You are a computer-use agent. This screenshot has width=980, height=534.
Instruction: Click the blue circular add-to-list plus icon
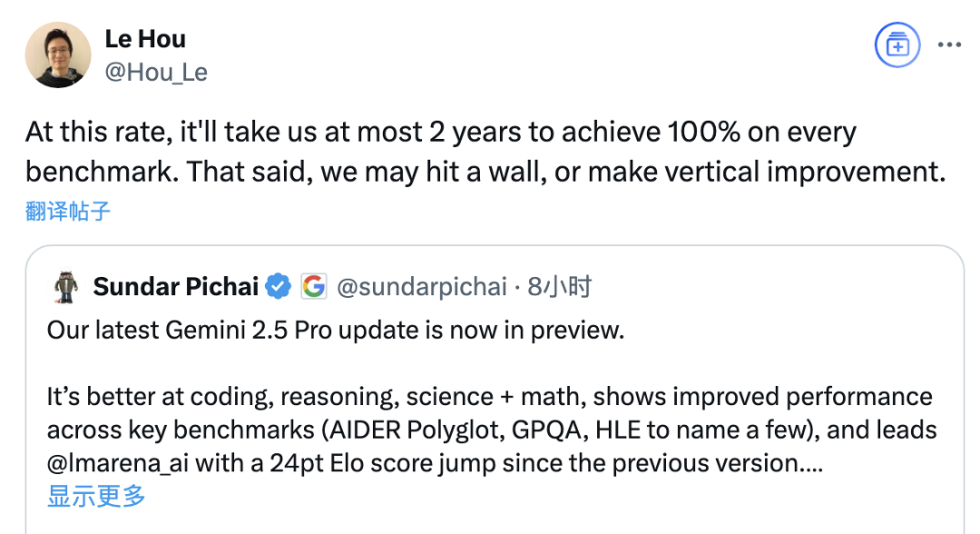coord(897,45)
